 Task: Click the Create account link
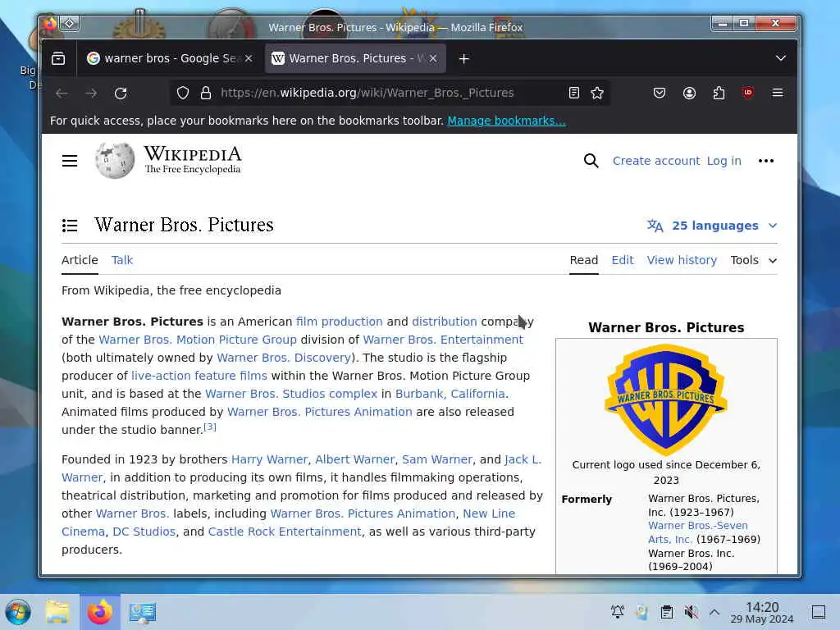[655, 161]
